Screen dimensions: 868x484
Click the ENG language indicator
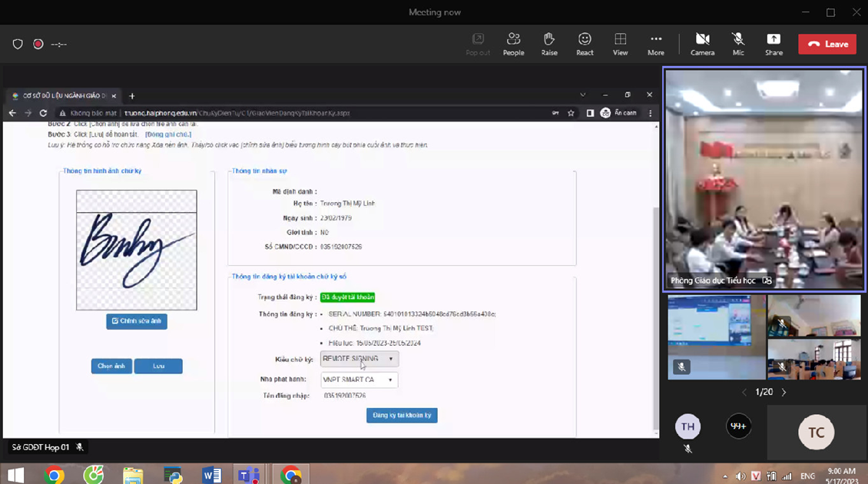click(x=807, y=476)
